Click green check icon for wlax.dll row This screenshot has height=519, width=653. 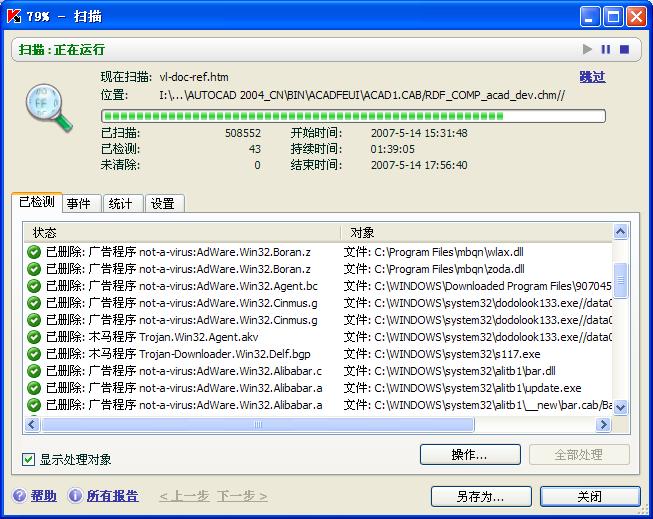pos(34,252)
